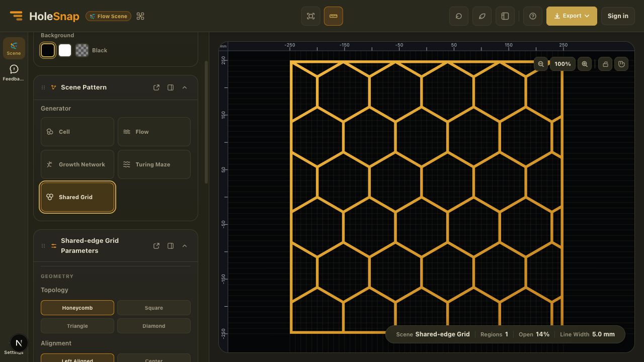Click the N avatar above Settings

(19, 343)
